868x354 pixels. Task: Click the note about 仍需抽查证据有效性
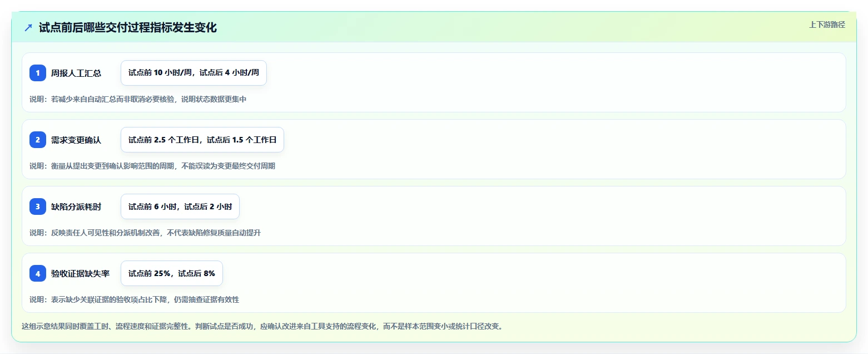(x=135, y=299)
